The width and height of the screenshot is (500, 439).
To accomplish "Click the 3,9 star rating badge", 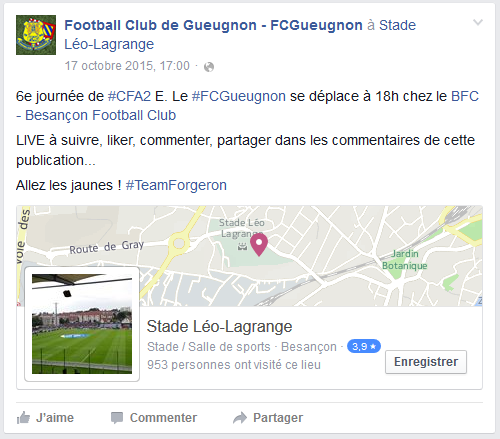I will (x=364, y=346).
